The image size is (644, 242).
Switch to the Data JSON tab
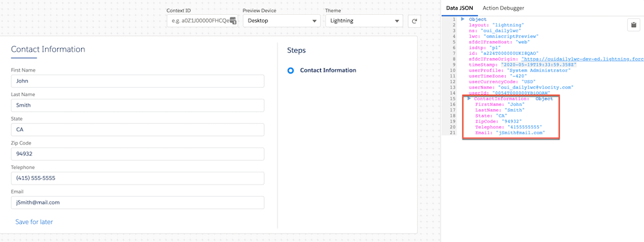tap(460, 8)
